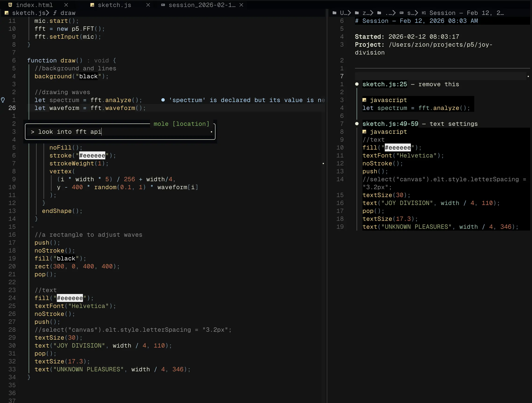Click the JS icon in sketch.js breadcrumb
The height and width of the screenshot is (403, 532).
[7, 13]
